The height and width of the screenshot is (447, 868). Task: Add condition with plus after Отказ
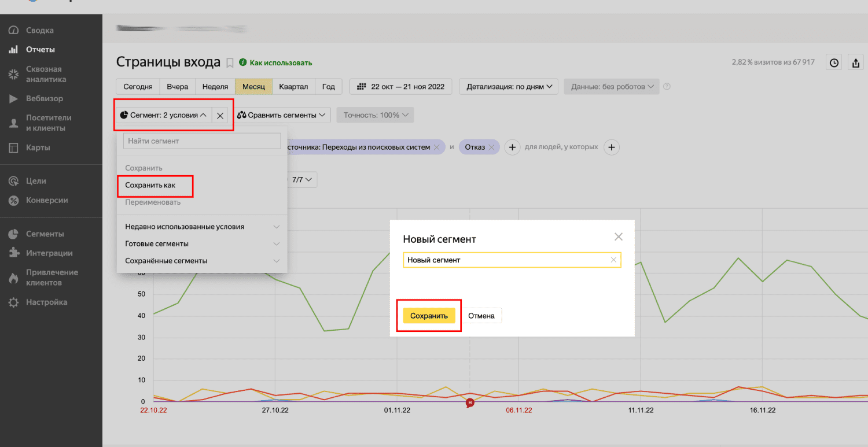click(512, 147)
